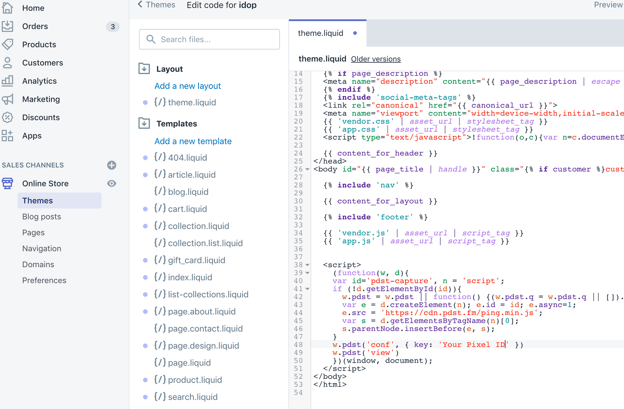Open collection.liquid template file
Image resolution: width=624 pixels, height=409 pixels.
coord(199,226)
